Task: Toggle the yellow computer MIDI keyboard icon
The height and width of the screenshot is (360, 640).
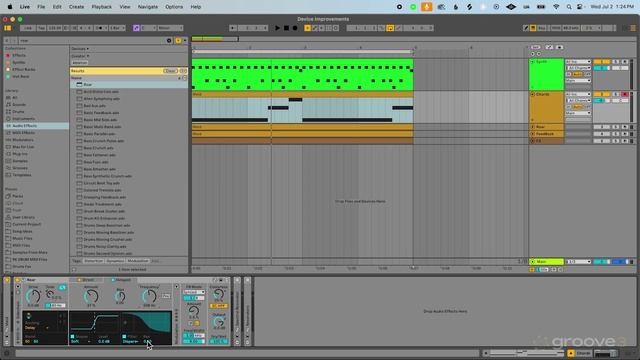Action: 533,28
